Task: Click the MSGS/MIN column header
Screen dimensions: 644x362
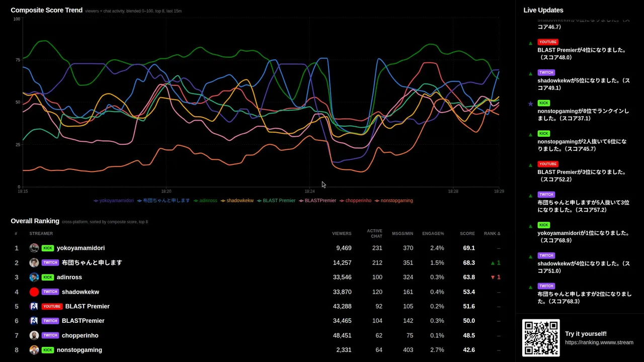Action: 403,233
